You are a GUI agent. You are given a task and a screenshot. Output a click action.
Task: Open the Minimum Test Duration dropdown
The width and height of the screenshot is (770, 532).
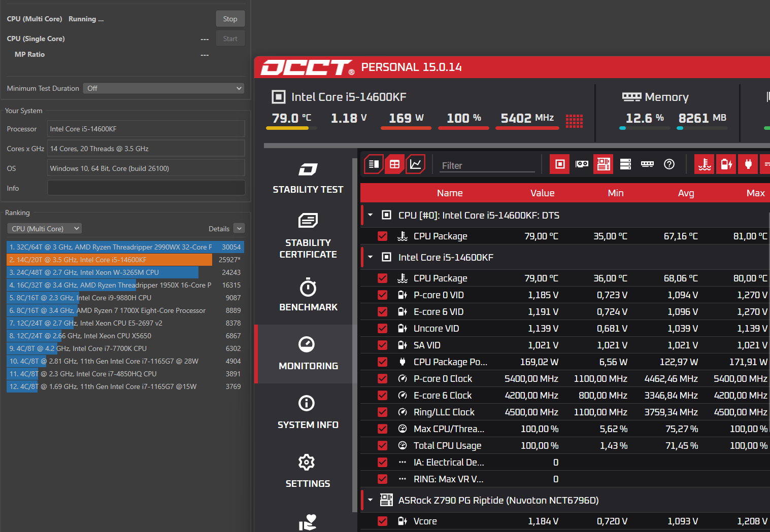[163, 88]
